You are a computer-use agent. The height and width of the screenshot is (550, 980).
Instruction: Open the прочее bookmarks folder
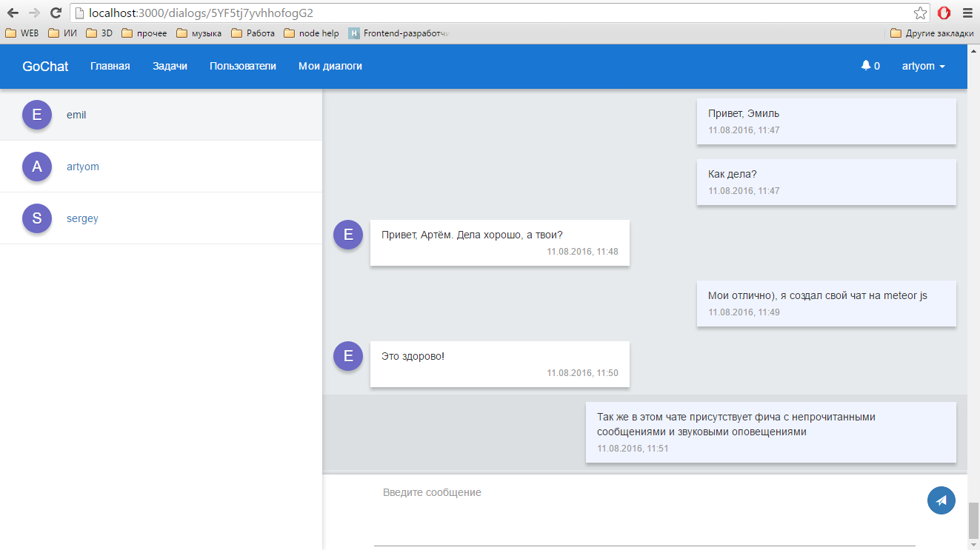[x=144, y=33]
